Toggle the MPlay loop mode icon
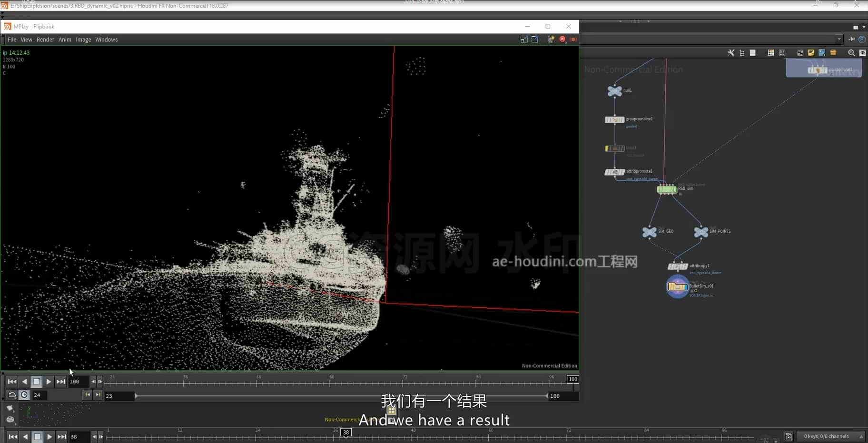This screenshot has width=868, height=443. click(12, 395)
